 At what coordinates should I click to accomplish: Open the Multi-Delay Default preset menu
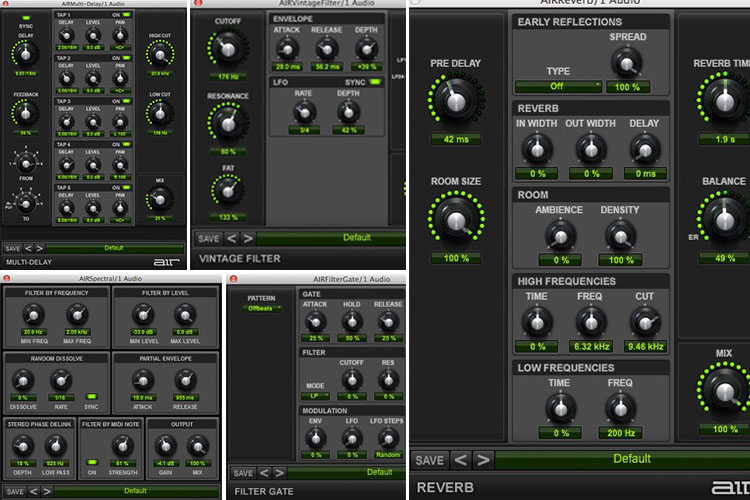pos(115,248)
